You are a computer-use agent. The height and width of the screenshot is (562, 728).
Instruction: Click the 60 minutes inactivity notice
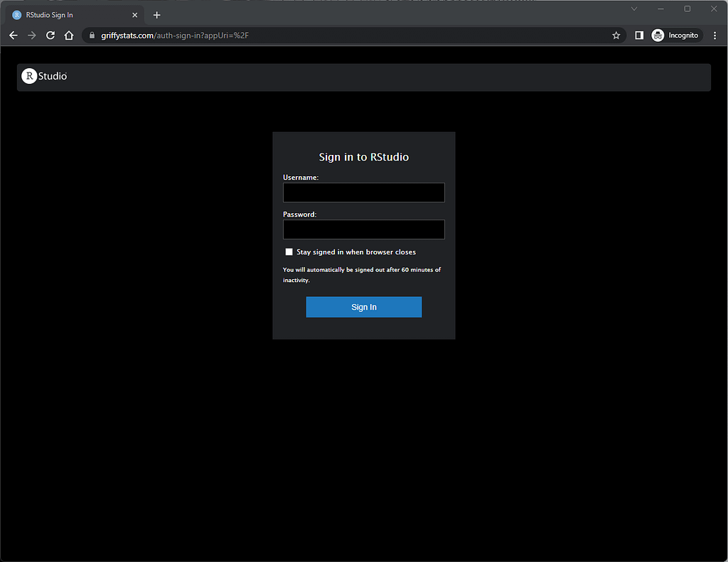point(362,275)
